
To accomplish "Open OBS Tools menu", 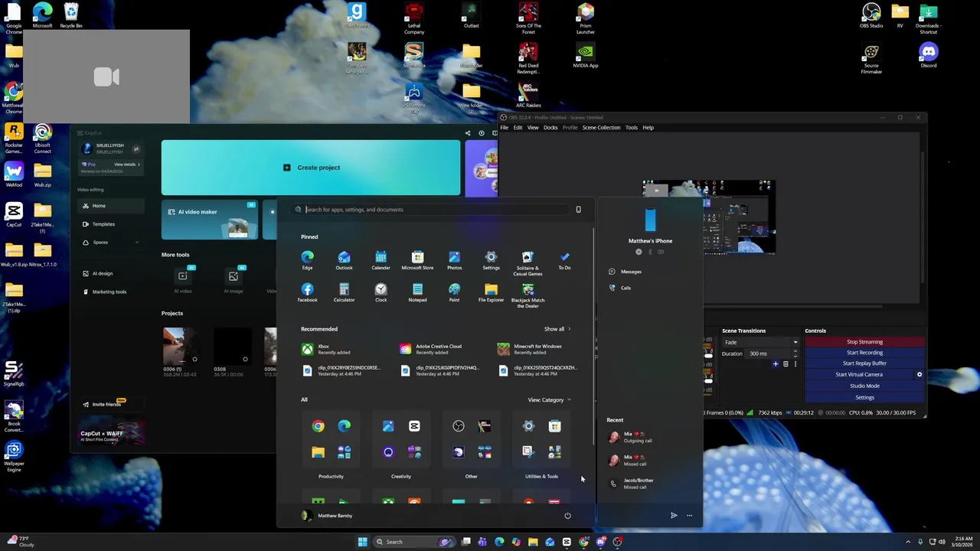I will [631, 128].
